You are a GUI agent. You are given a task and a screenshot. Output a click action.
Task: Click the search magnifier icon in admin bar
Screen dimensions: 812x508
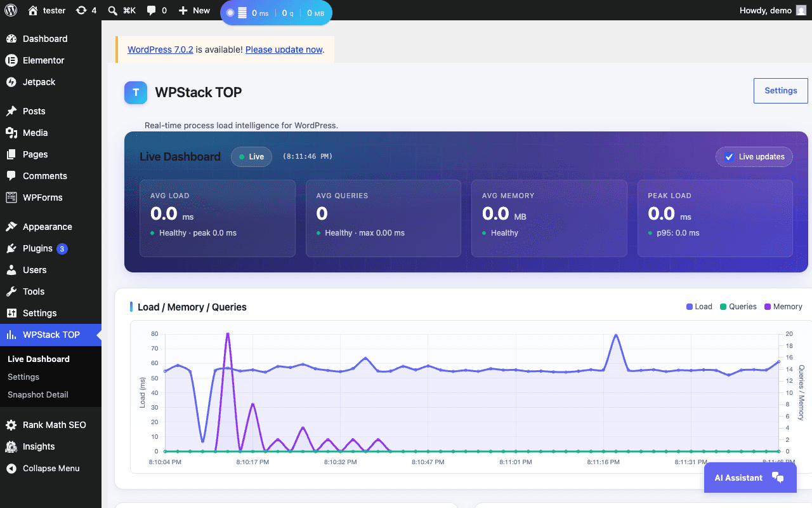112,10
